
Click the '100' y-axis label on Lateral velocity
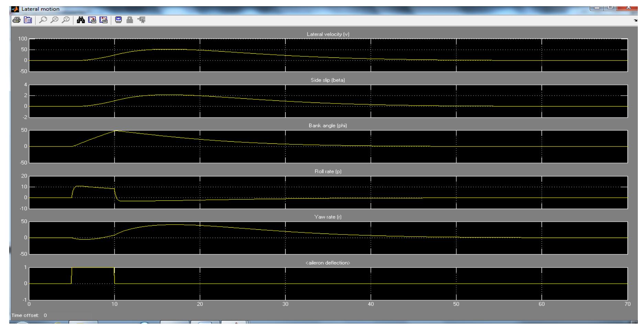coord(23,39)
